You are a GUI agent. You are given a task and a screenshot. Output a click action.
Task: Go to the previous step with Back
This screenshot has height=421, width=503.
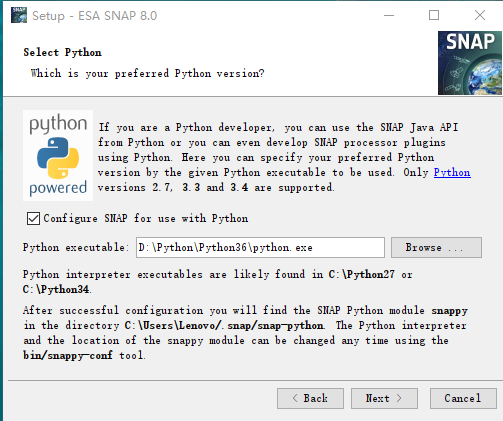click(310, 398)
